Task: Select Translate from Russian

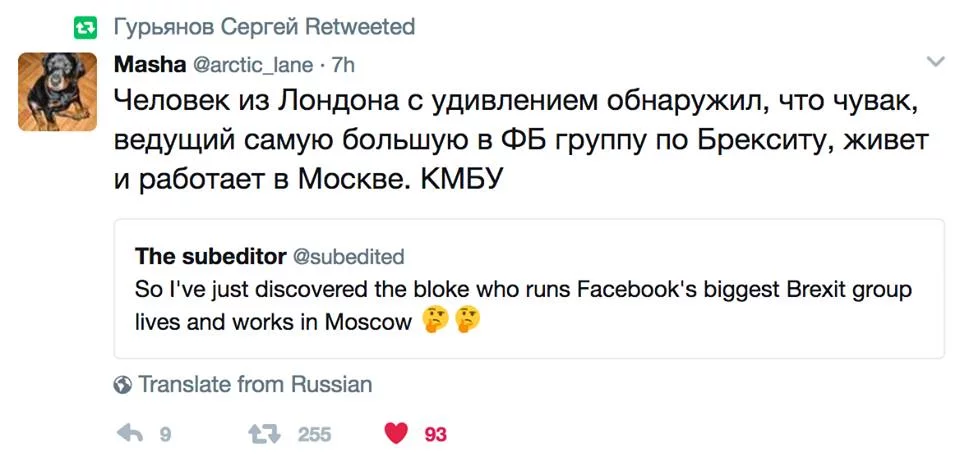Action: click(x=255, y=385)
